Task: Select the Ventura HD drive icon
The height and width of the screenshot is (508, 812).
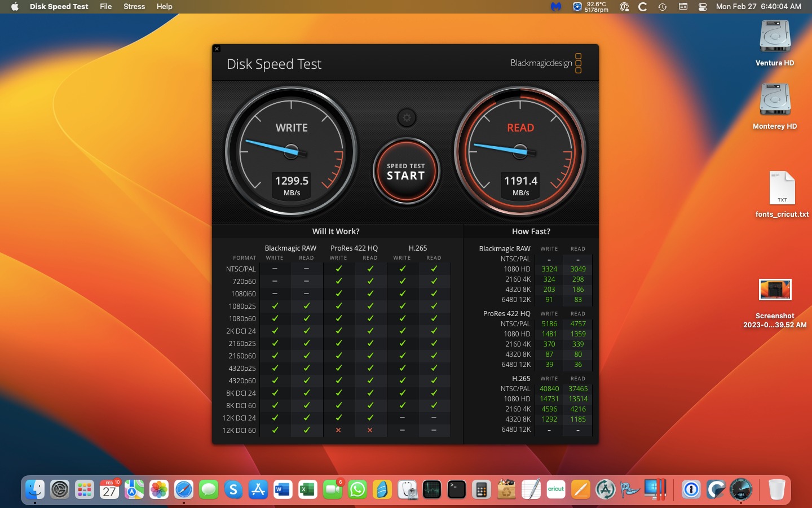Action: (x=775, y=36)
